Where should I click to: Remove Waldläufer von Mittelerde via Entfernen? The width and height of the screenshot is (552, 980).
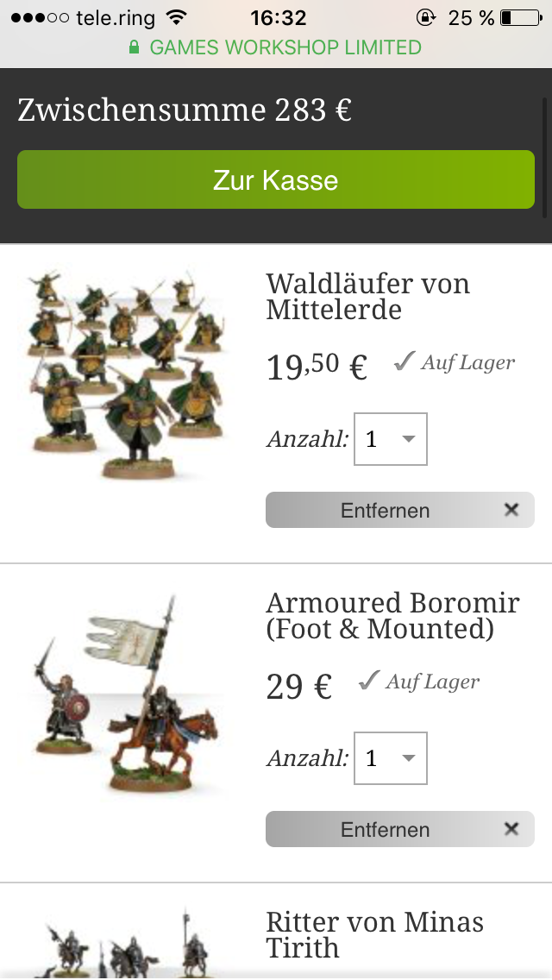[x=400, y=510]
